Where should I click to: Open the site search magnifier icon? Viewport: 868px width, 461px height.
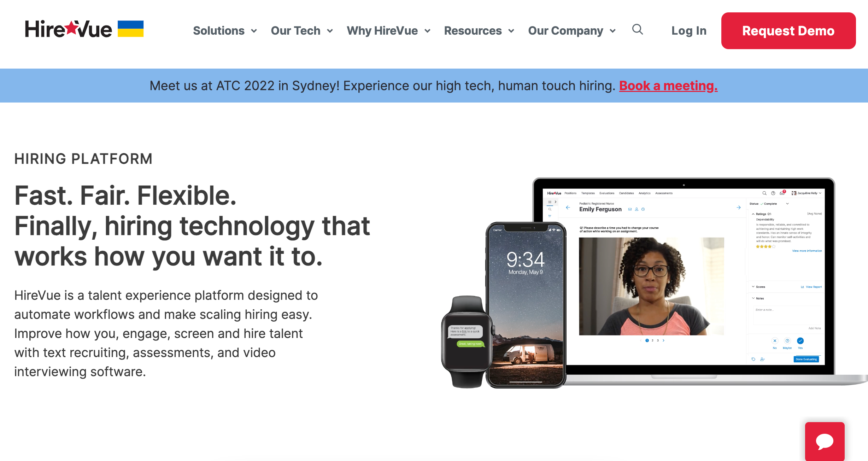click(638, 29)
